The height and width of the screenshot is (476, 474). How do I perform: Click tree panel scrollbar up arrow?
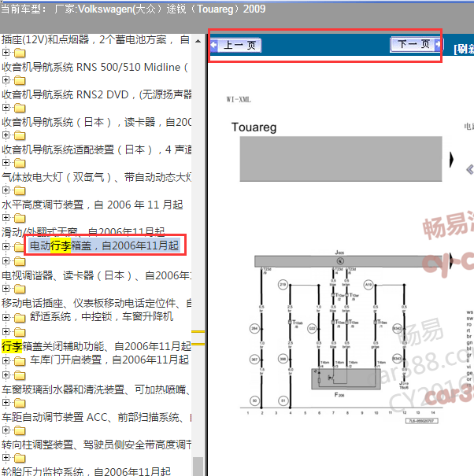(198, 41)
